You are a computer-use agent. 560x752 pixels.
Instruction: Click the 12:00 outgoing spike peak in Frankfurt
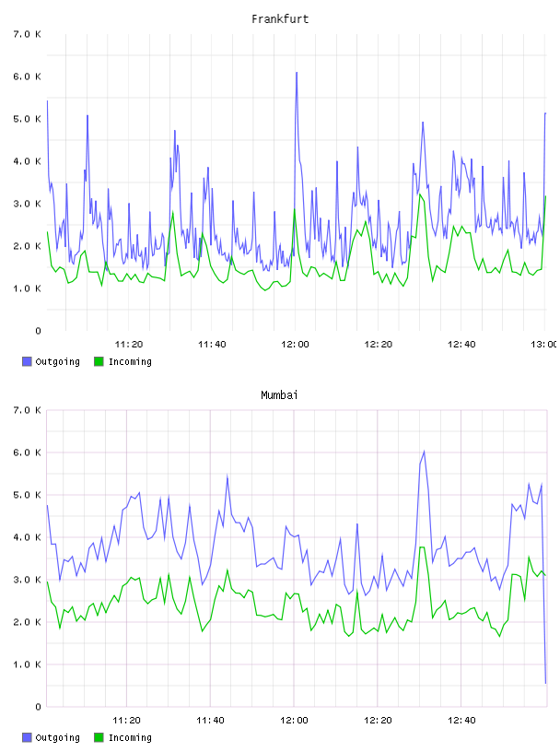(x=297, y=73)
